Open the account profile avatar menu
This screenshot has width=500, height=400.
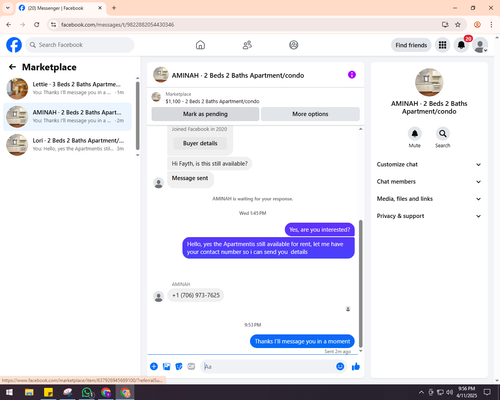(480, 45)
